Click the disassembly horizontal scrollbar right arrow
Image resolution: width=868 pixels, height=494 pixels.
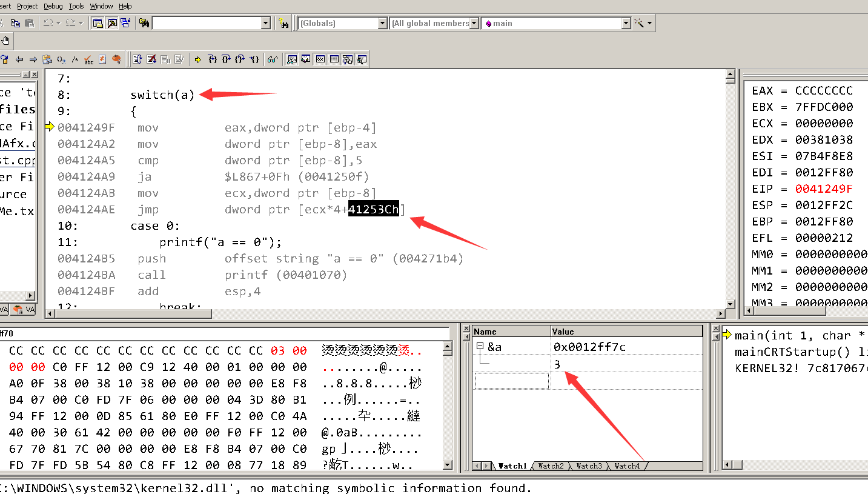click(x=721, y=314)
